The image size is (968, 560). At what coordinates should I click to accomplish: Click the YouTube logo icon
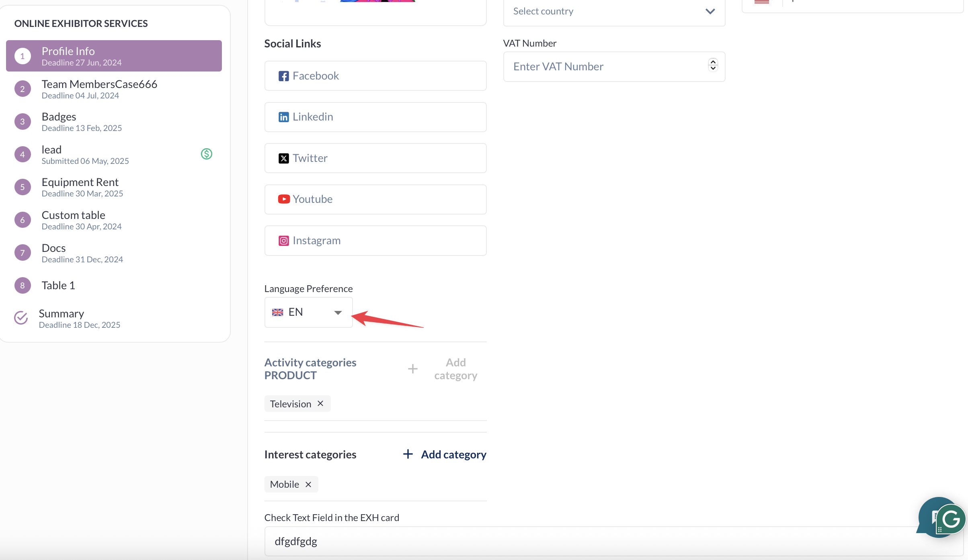(284, 199)
